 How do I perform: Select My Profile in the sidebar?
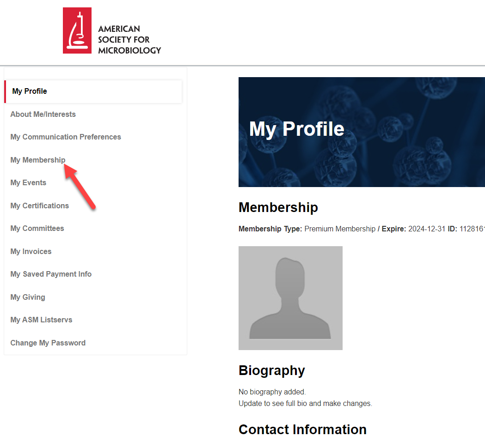pos(30,91)
